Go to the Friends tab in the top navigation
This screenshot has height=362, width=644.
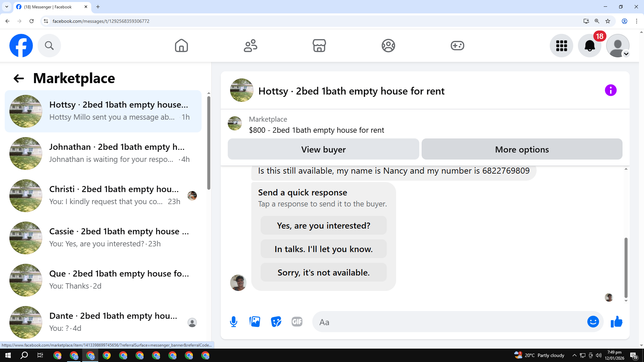pyautogui.click(x=250, y=46)
